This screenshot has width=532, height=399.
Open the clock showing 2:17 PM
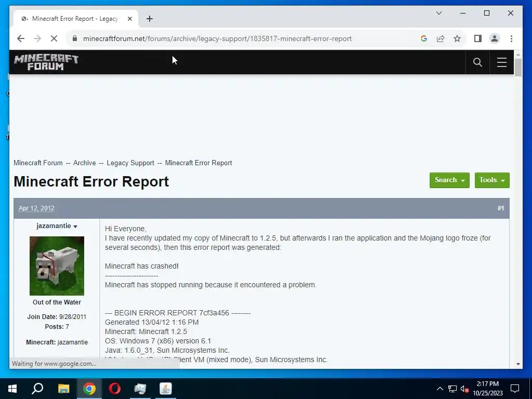pos(487,389)
